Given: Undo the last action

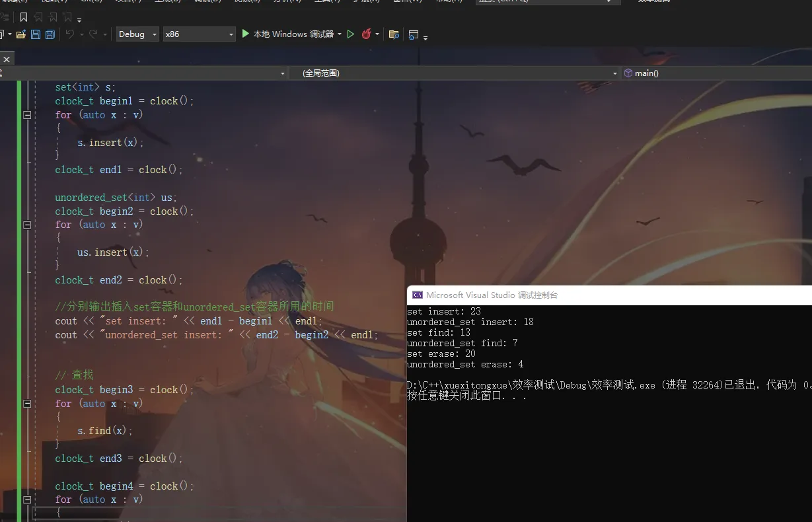Looking at the screenshot, I should point(69,34).
